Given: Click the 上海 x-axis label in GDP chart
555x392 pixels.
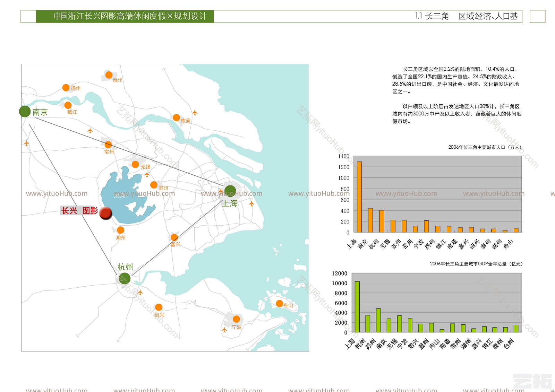Looking at the screenshot, I should click(x=350, y=344).
